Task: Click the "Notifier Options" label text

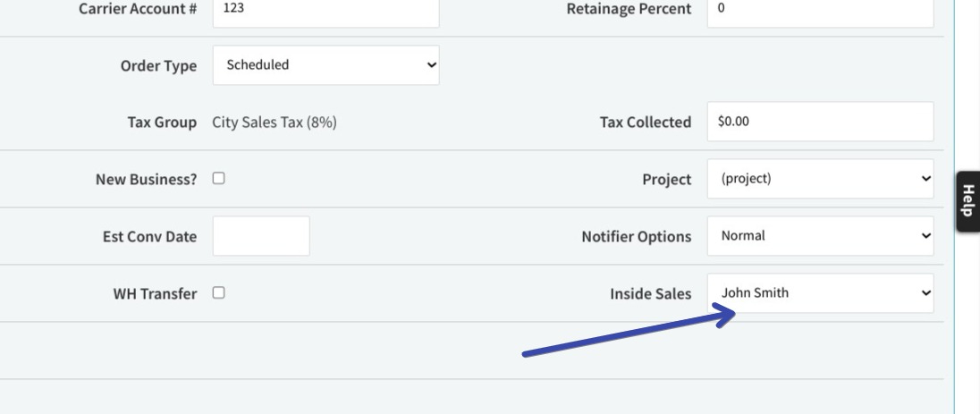Action: (x=637, y=237)
